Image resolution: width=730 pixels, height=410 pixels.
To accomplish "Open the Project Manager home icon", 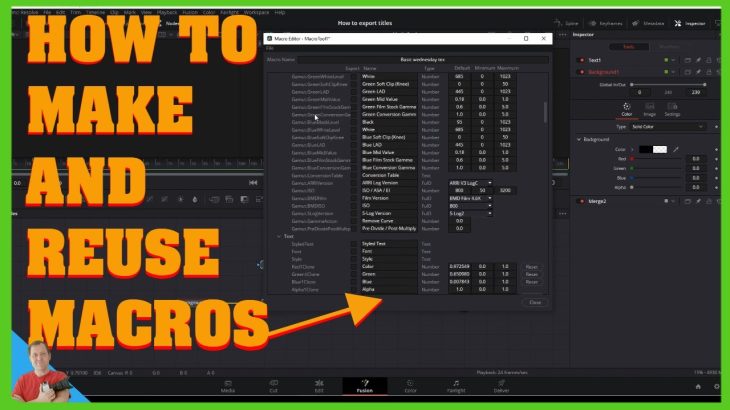I will 698,386.
